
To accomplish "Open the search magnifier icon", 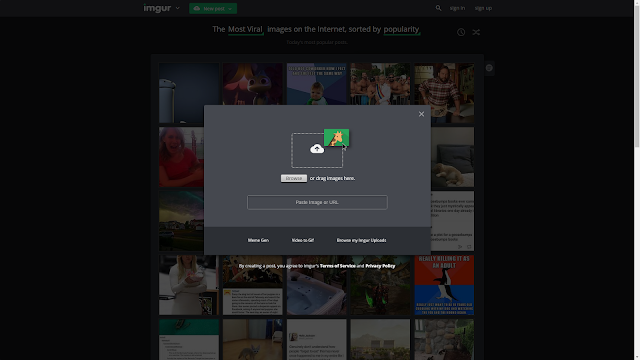I will point(438,8).
